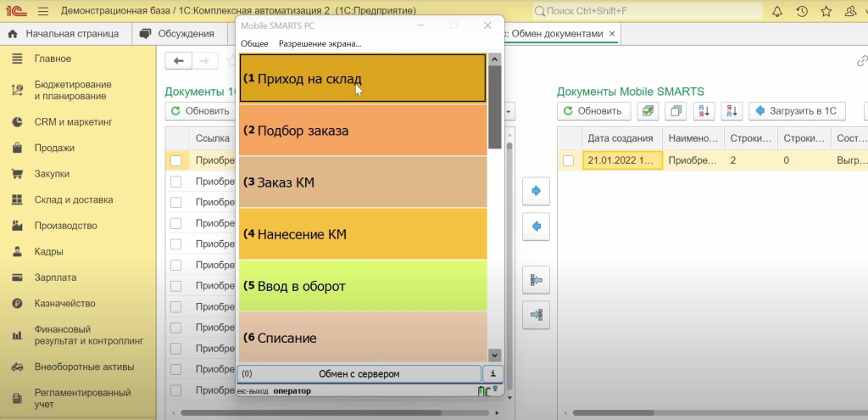This screenshot has width=868, height=420.
Task: Switch to Начальная страница tab
Action: [x=64, y=34]
